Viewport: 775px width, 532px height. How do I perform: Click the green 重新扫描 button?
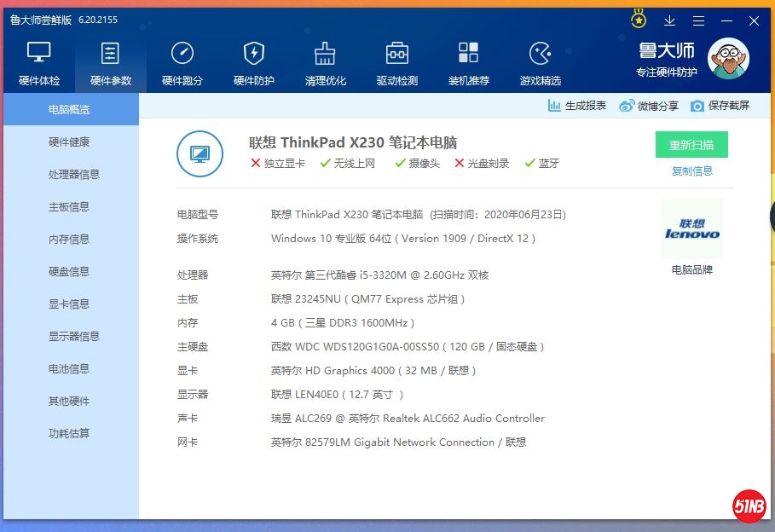(691, 145)
